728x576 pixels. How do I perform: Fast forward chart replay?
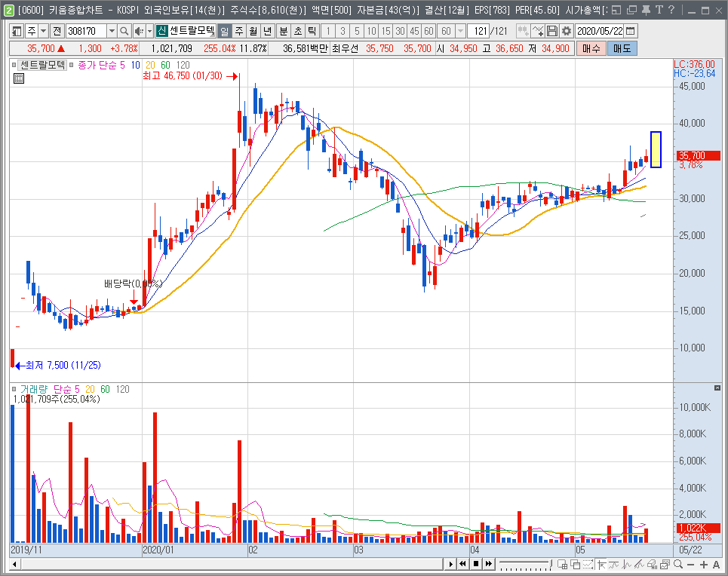pos(489,565)
